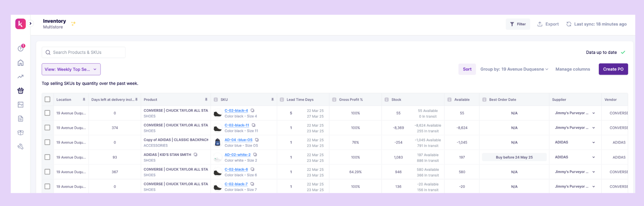The image size is (644, 206).
Task: Open supplier dropdown for C-02-black-4 row
Action: coord(575,113)
